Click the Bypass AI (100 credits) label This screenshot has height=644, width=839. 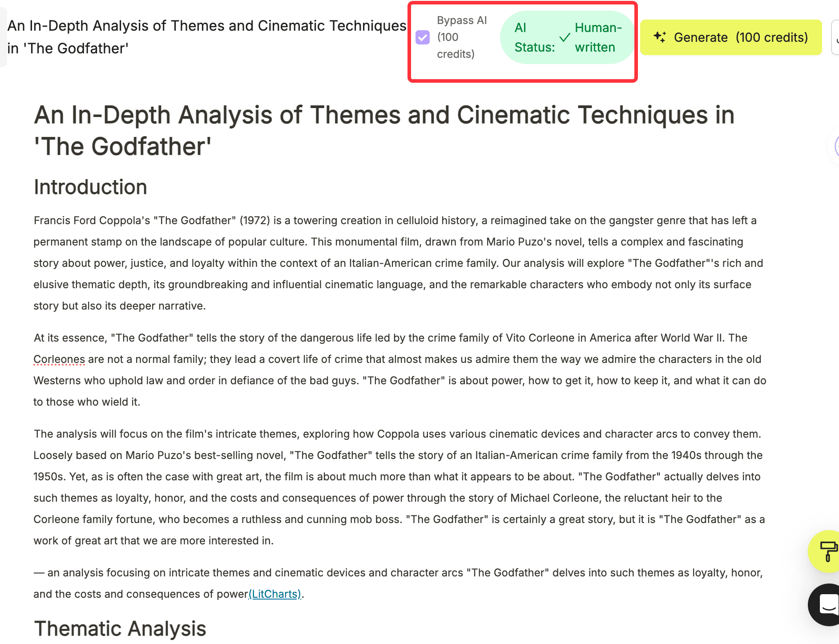461,37
